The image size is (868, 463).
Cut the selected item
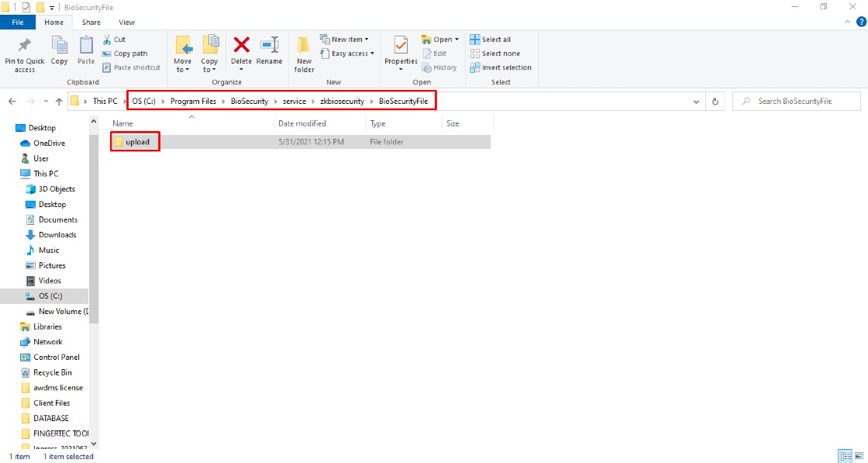point(115,40)
